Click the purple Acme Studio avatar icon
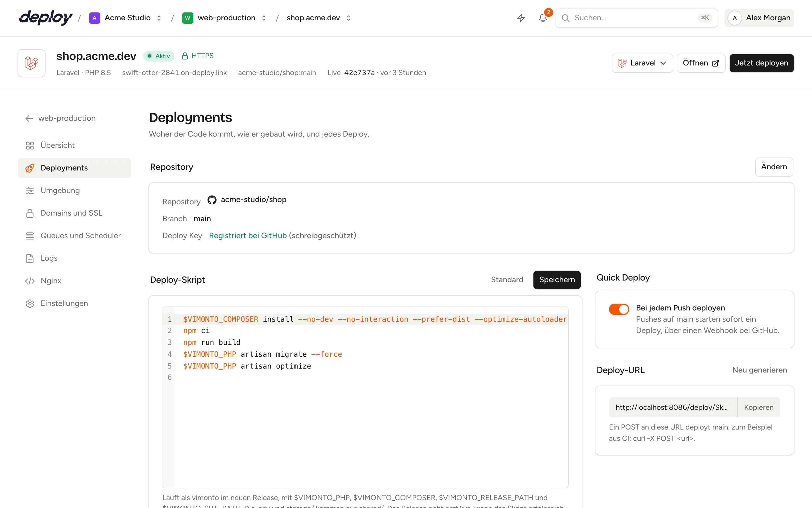The height and width of the screenshot is (508, 812). 95,18
